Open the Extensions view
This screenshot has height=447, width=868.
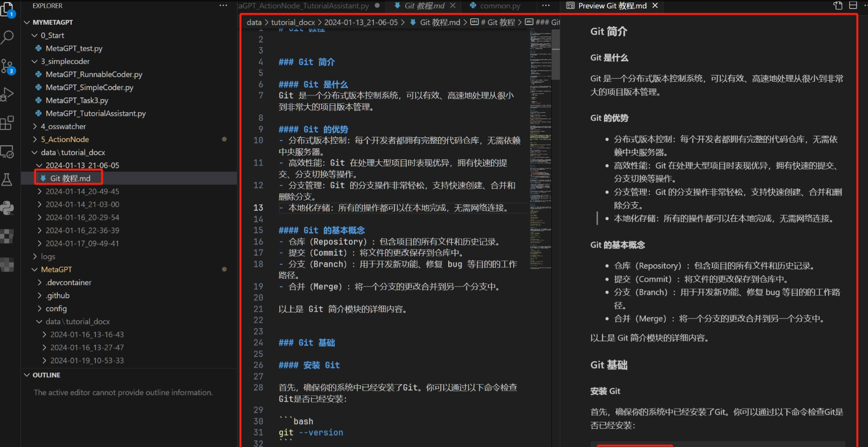tap(7, 123)
